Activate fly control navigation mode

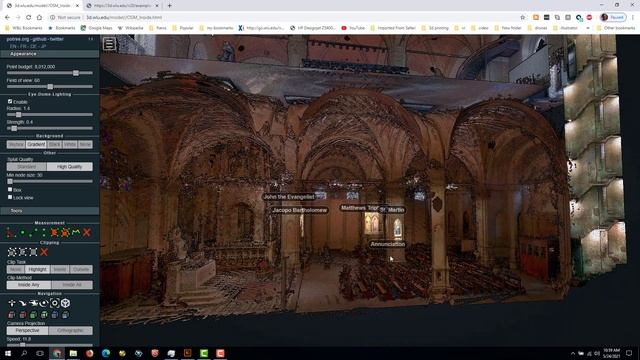coord(22,303)
